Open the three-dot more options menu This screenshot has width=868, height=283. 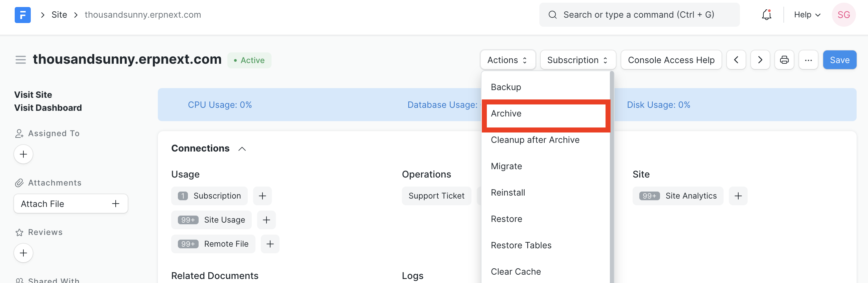click(x=808, y=60)
